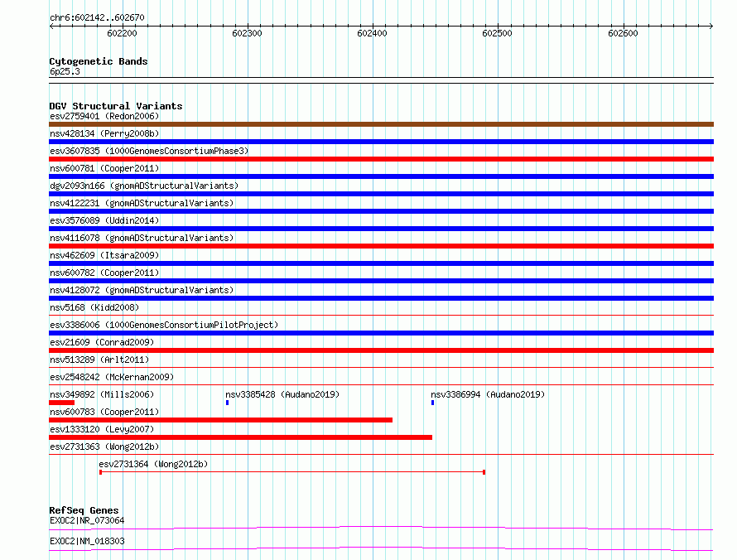737x560 pixels.
Task: Click the RefSeq Genes track title
Action: click(84, 510)
